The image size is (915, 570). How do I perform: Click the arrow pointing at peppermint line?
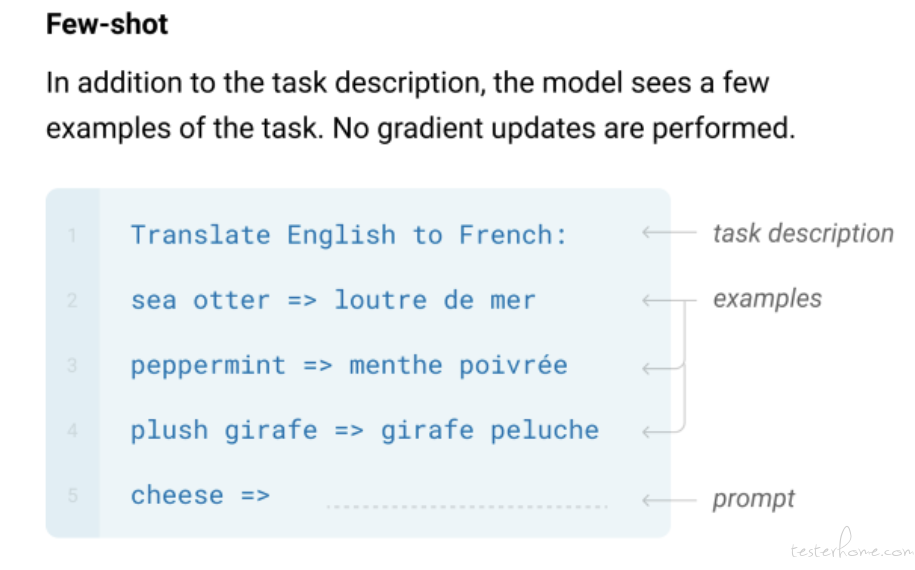(663, 368)
